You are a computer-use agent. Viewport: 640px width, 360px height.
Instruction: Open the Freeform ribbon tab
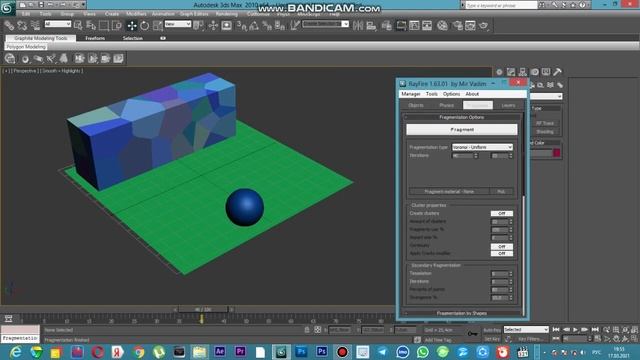(95, 38)
